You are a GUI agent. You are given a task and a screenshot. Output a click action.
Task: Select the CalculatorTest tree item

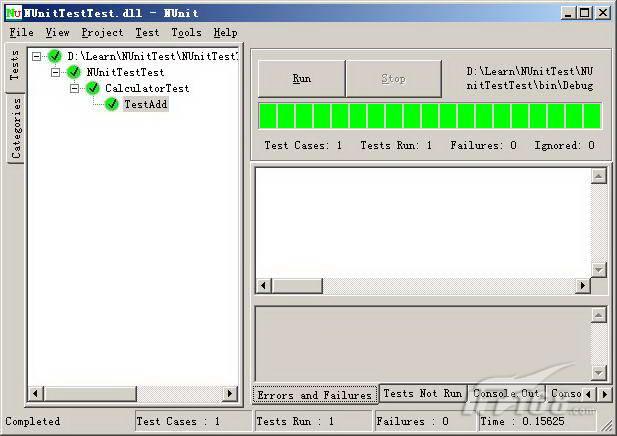(x=147, y=88)
